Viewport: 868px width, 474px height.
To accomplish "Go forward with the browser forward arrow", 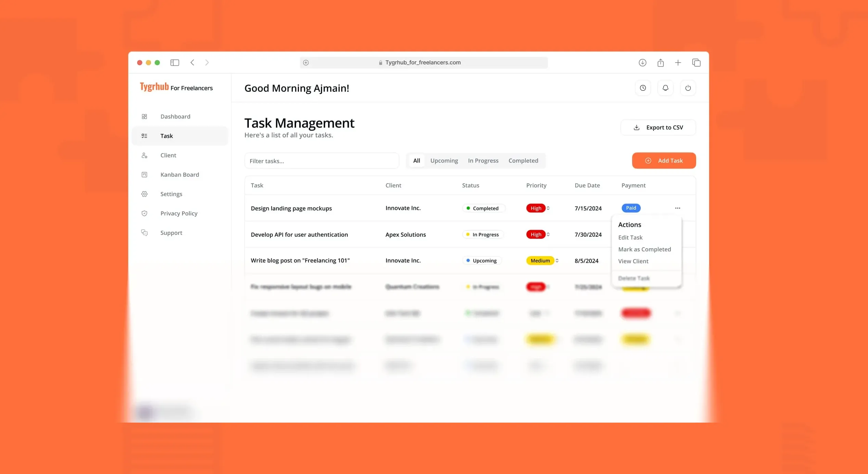I will click(x=207, y=62).
